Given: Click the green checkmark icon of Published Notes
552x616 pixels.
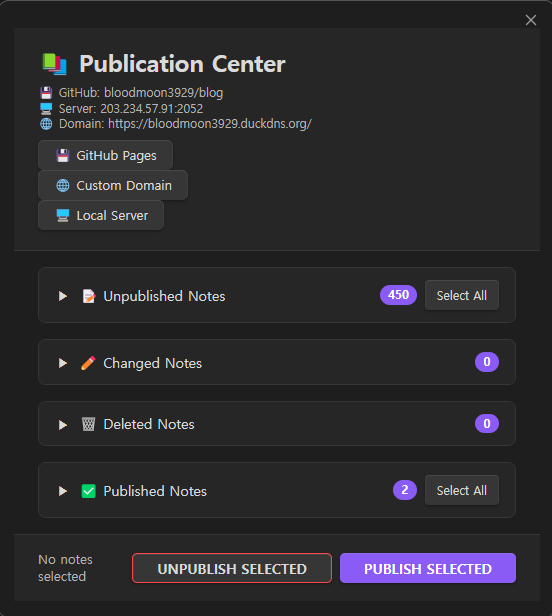Looking at the screenshot, I should 88,491.
